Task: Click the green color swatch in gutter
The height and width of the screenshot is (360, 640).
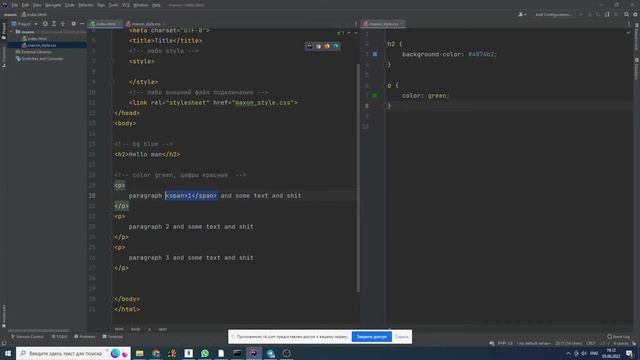Action: click(x=375, y=96)
